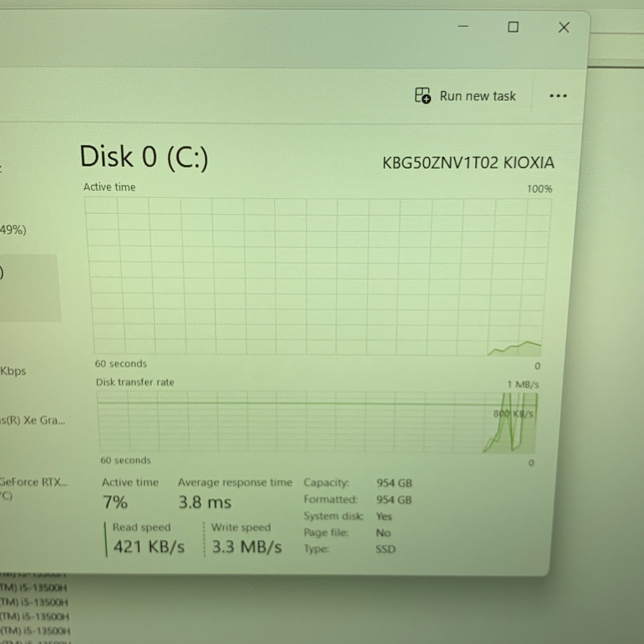Click the Run new task icon
The height and width of the screenshot is (644, 644).
click(422, 95)
